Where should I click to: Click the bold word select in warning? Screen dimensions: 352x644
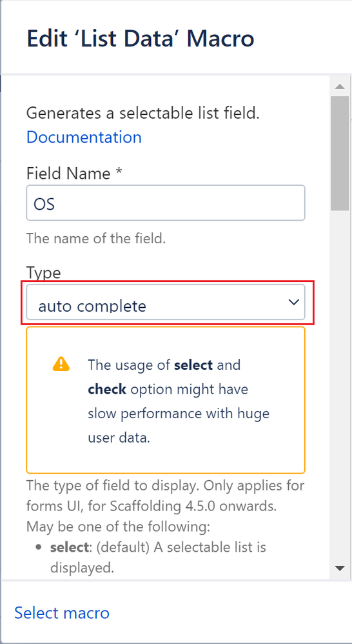tap(193, 365)
